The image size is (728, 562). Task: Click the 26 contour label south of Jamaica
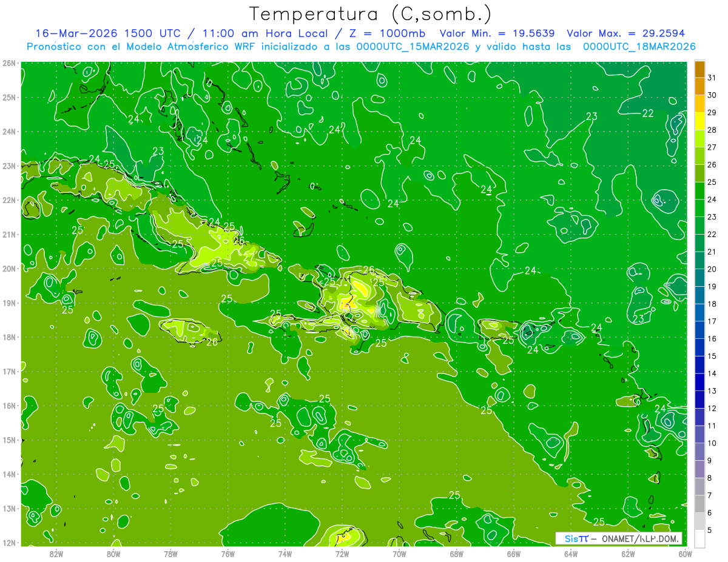(x=212, y=343)
